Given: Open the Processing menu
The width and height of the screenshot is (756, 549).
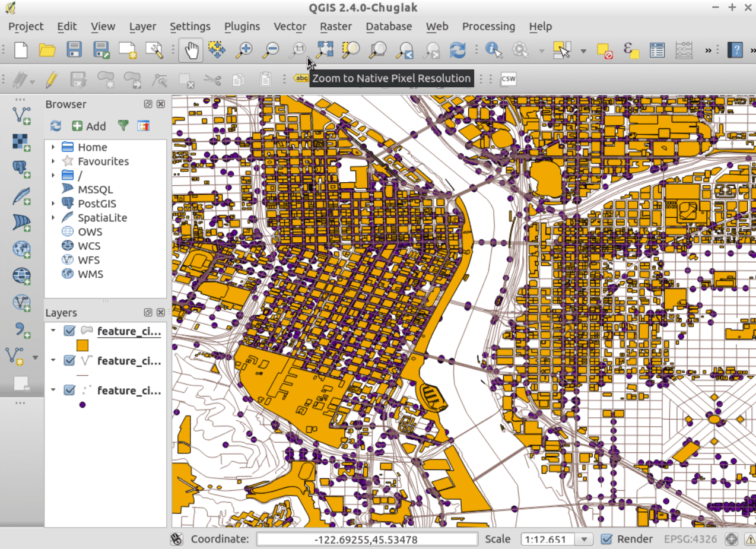Looking at the screenshot, I should coord(488,27).
